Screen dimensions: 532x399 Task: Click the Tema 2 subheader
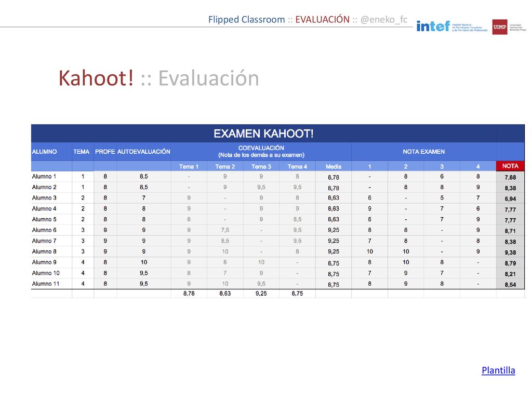225,167
